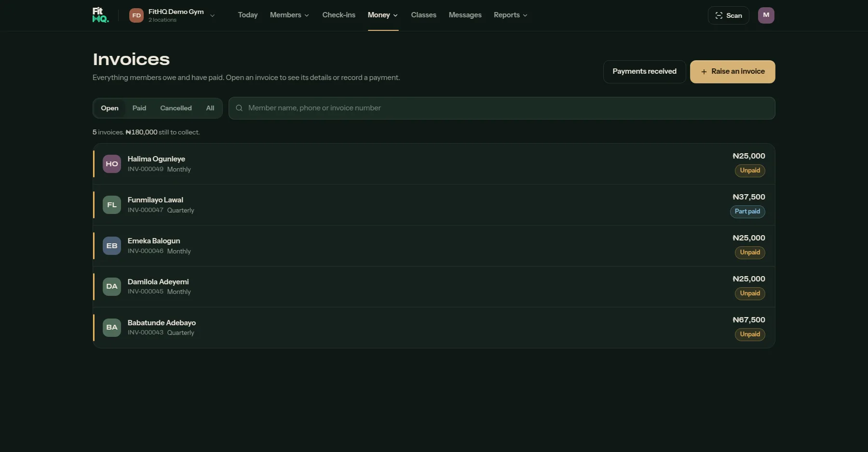Screen dimensions: 868x452
Task: Click the ₦67,500 amount
Action: 748,320
